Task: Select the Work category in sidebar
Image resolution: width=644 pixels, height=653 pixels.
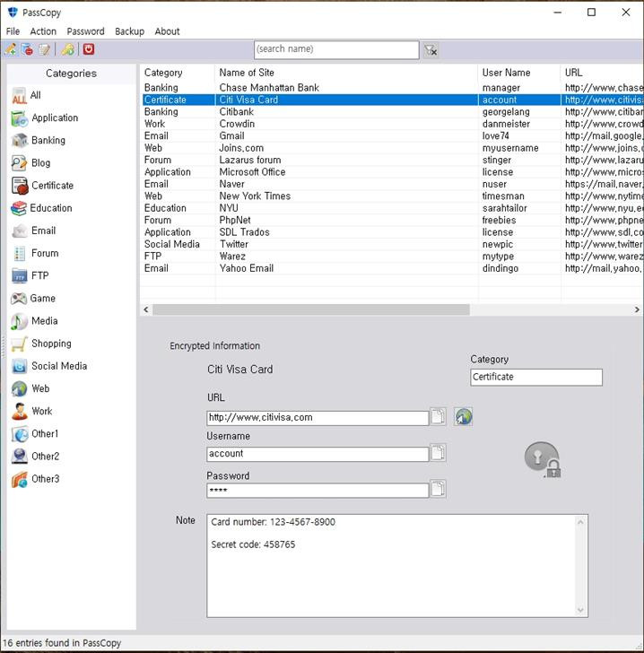Action: tap(32, 411)
